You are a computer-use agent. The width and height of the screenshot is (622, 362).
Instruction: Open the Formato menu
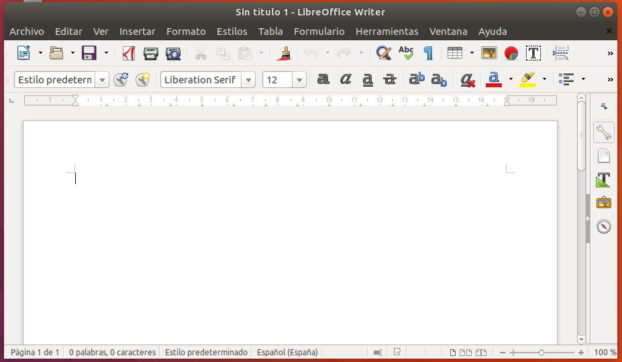click(x=186, y=31)
